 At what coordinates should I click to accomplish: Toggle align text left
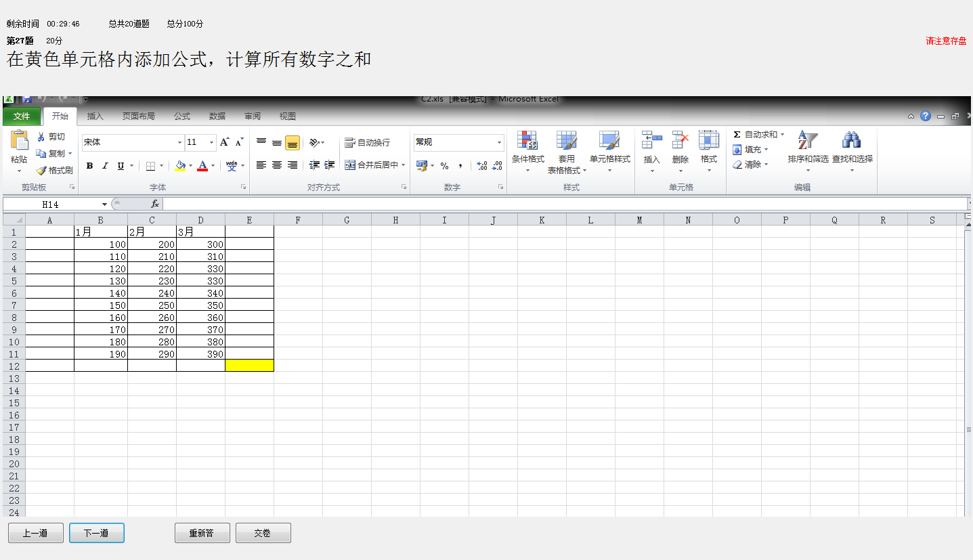[261, 165]
